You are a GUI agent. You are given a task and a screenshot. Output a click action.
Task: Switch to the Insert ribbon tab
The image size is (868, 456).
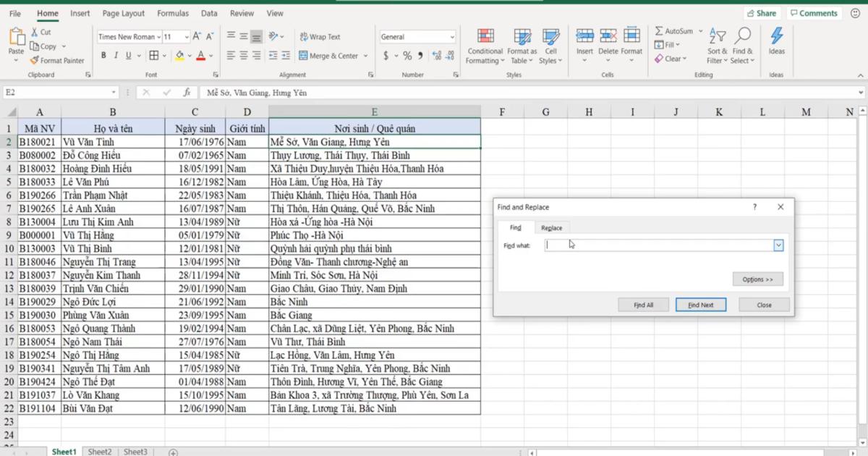[80, 13]
